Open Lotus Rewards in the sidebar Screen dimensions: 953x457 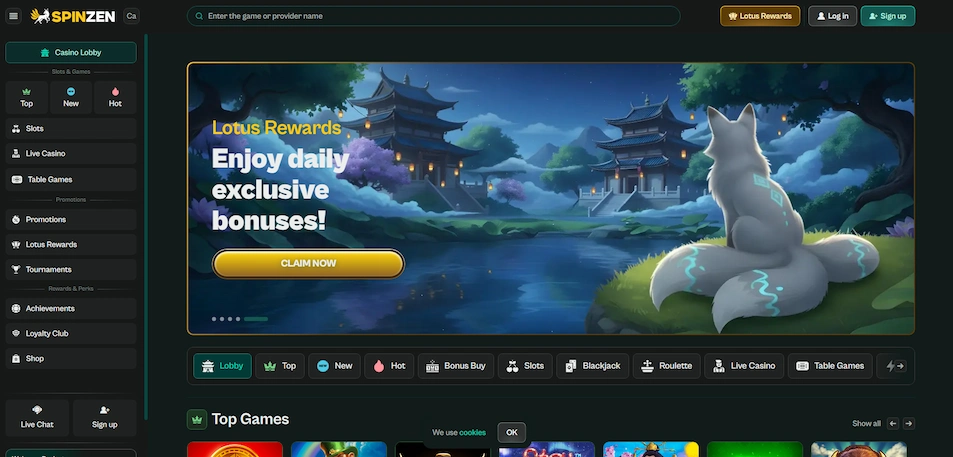click(71, 244)
